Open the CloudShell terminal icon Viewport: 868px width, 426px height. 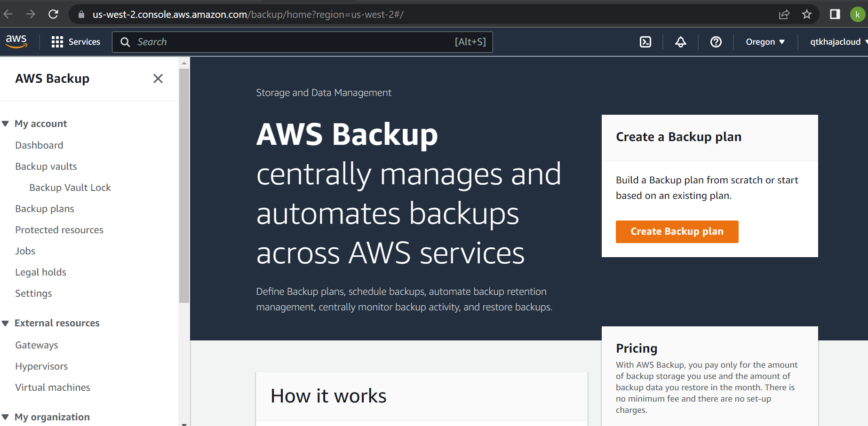645,42
